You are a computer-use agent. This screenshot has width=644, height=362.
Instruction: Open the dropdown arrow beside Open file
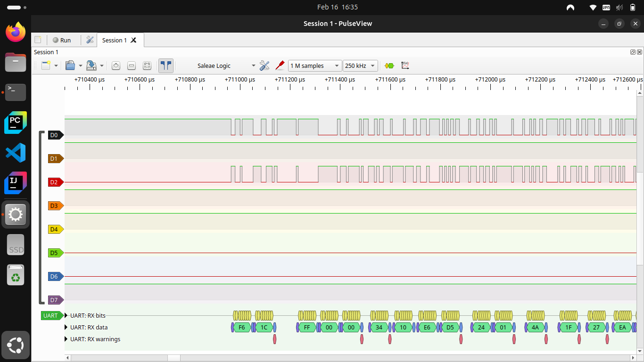click(80, 66)
